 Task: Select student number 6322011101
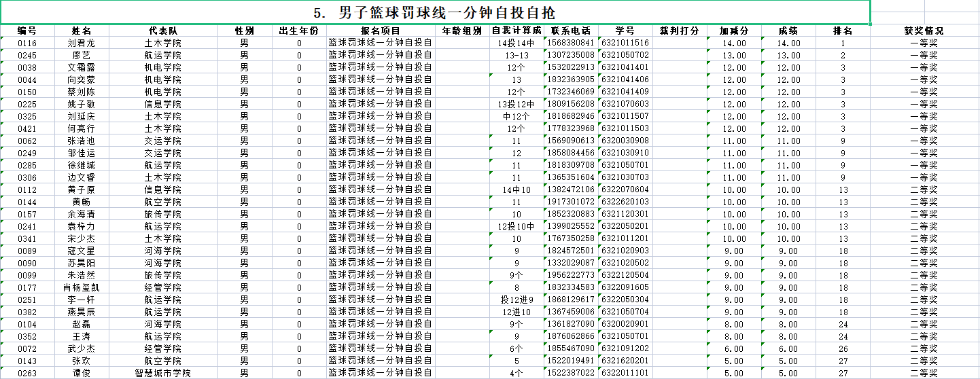625,373
